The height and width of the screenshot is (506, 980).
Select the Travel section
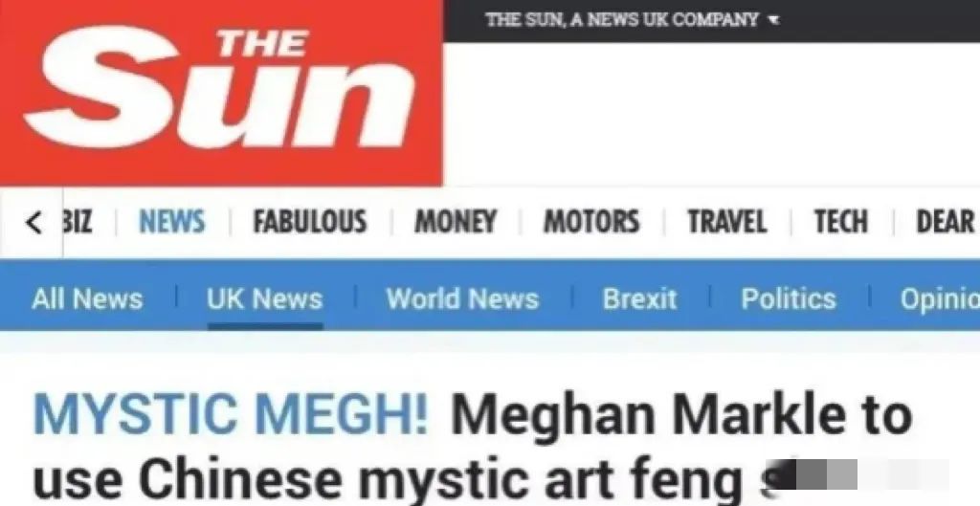727,222
